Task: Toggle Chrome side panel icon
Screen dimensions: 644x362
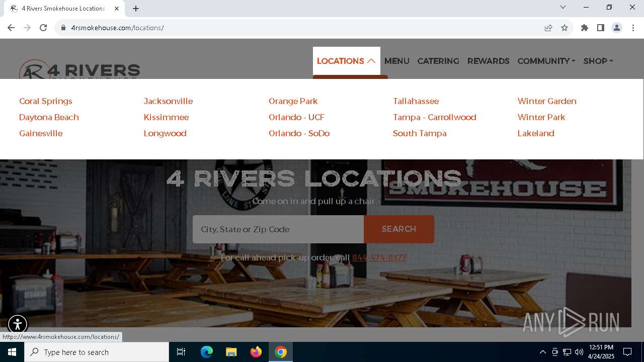Action: (x=601, y=28)
